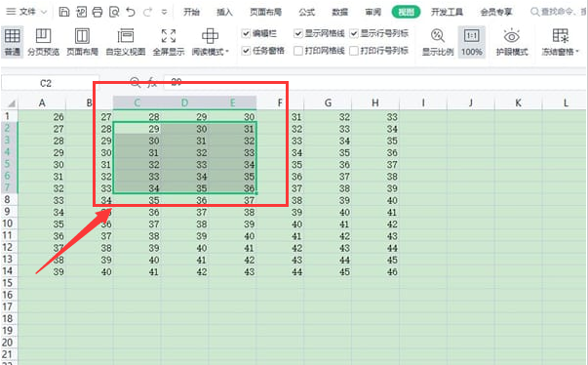The image size is (588, 365).
Task: Click into the formula bar input
Action: click(x=375, y=82)
